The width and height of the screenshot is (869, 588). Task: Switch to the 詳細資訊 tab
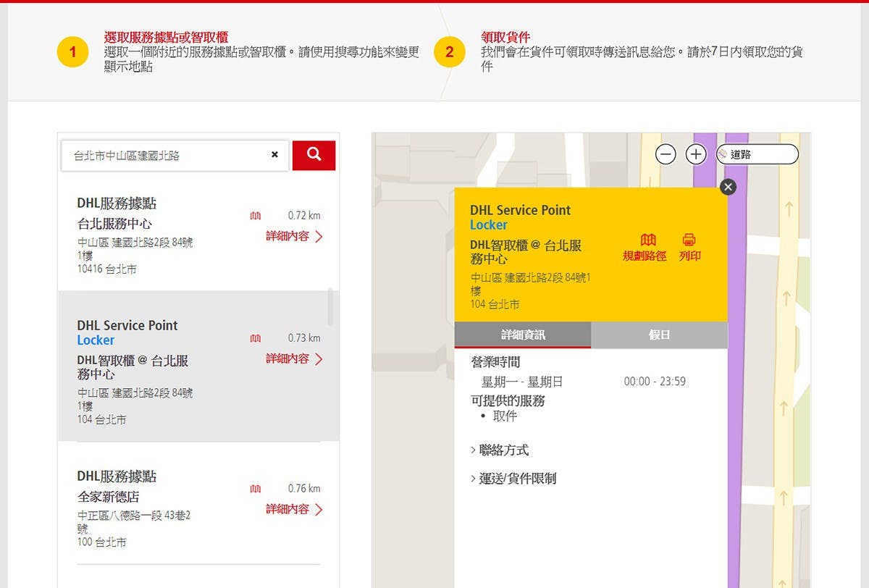[x=523, y=335]
